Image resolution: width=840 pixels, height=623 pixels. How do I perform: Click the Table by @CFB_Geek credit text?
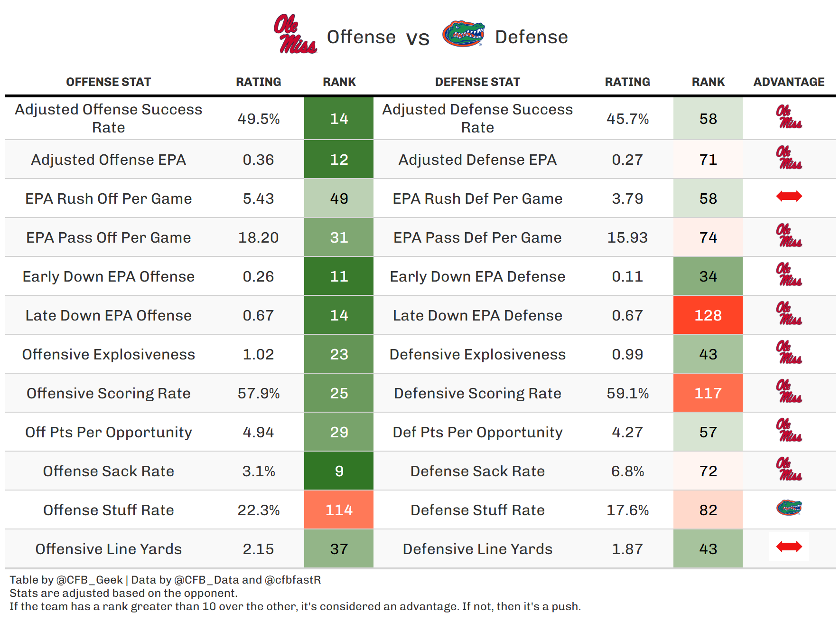(66, 580)
